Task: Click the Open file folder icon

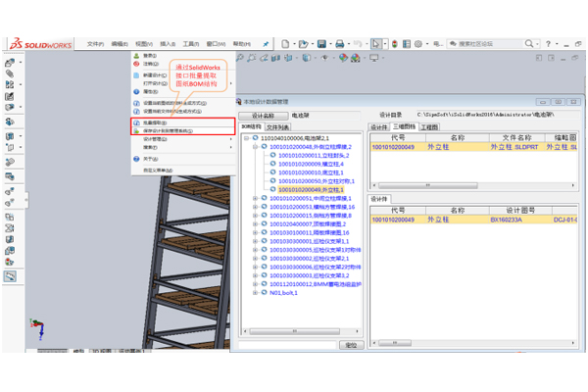Action: click(x=303, y=44)
